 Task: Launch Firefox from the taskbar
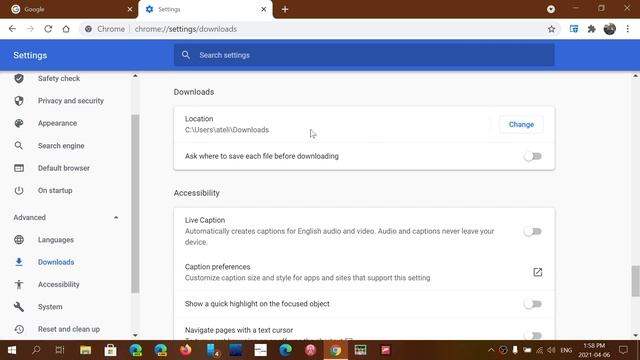click(186, 350)
